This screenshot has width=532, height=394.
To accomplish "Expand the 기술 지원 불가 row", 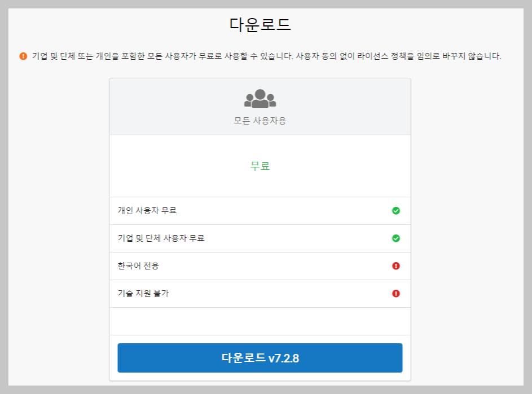I will (x=260, y=294).
